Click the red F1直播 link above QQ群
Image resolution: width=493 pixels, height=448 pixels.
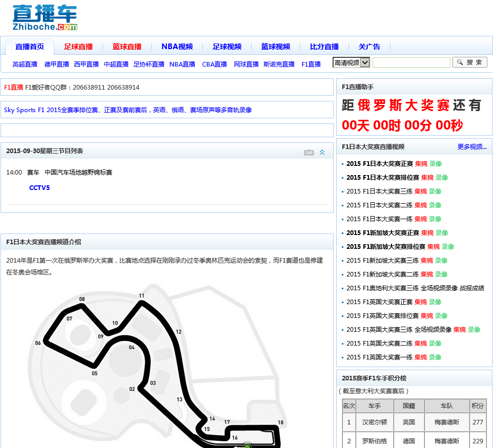pos(13,88)
